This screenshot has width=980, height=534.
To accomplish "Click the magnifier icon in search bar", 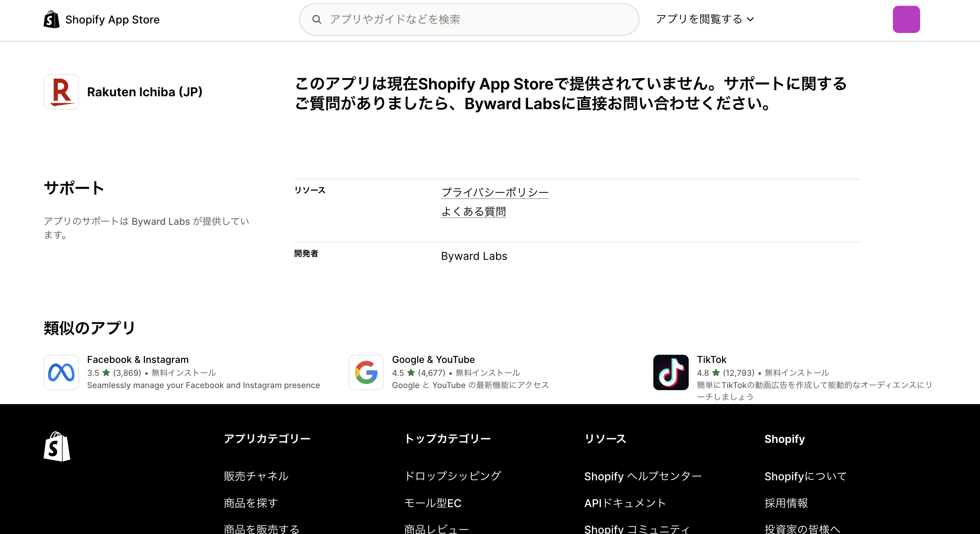I will point(317,19).
